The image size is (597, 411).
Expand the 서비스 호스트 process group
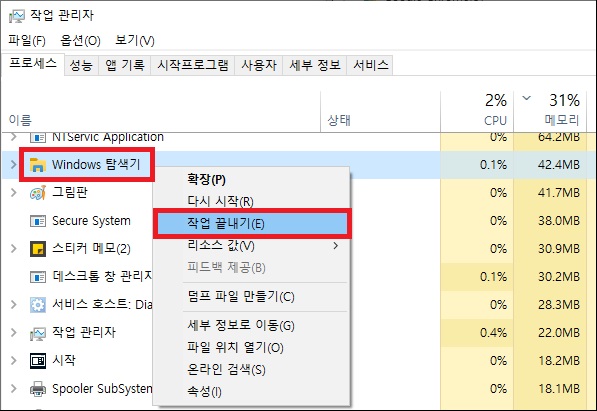coord(14,304)
